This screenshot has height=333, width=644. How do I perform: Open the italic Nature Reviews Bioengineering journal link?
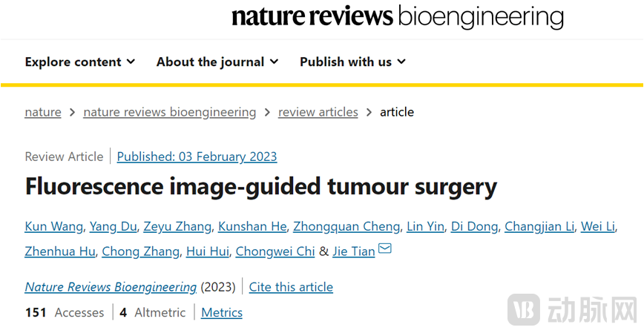point(111,287)
